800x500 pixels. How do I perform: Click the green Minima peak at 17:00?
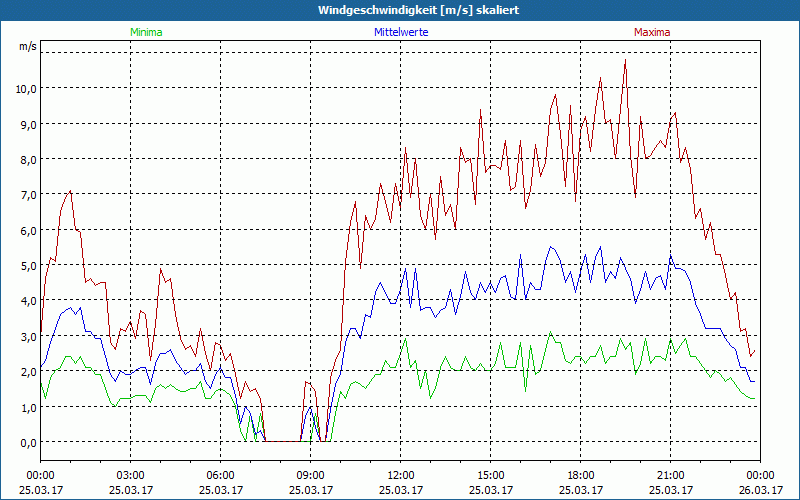tap(551, 332)
